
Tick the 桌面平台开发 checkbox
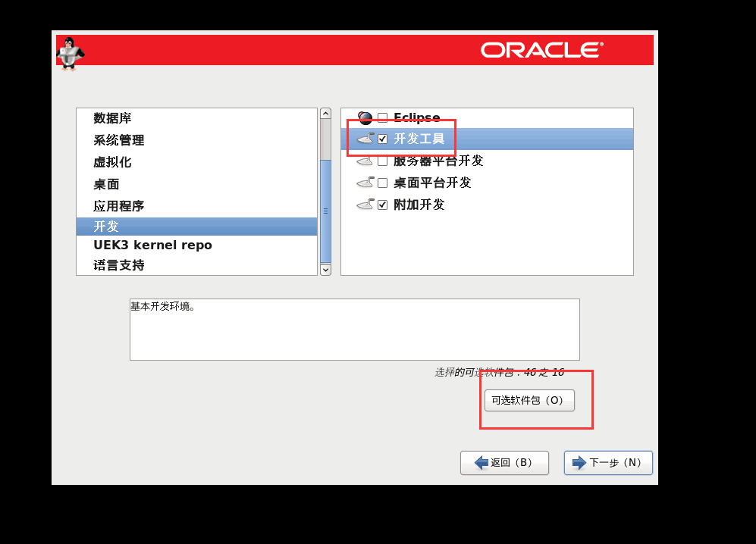point(383,183)
